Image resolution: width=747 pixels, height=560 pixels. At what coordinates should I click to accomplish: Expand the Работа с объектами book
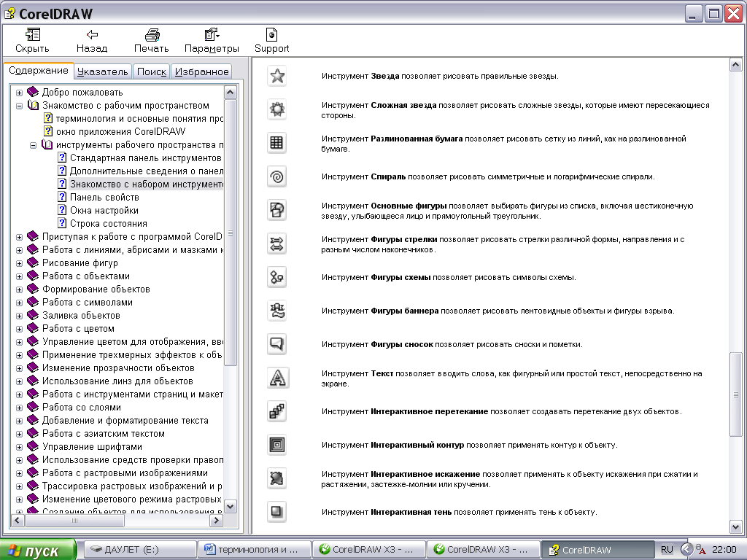[x=19, y=276]
